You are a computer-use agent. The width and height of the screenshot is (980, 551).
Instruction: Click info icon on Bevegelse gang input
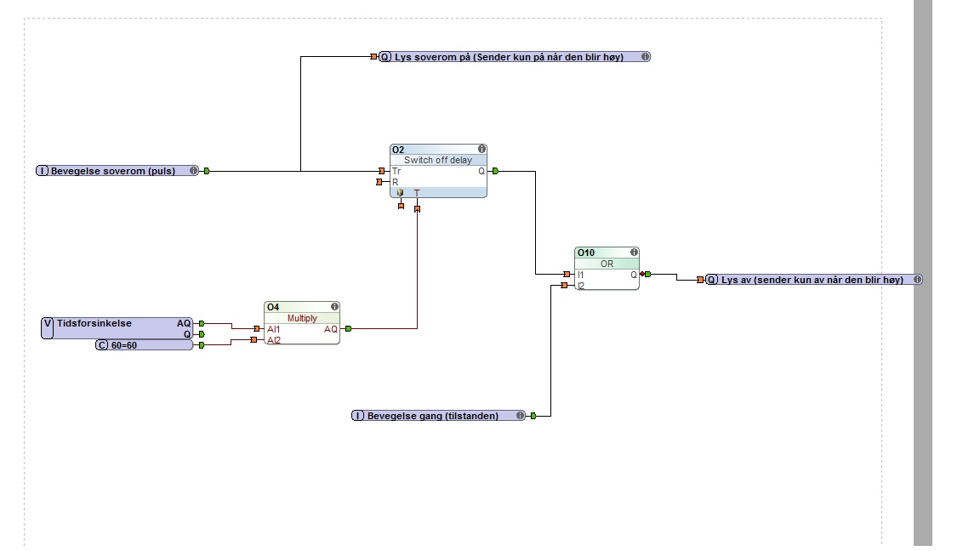coord(520,416)
